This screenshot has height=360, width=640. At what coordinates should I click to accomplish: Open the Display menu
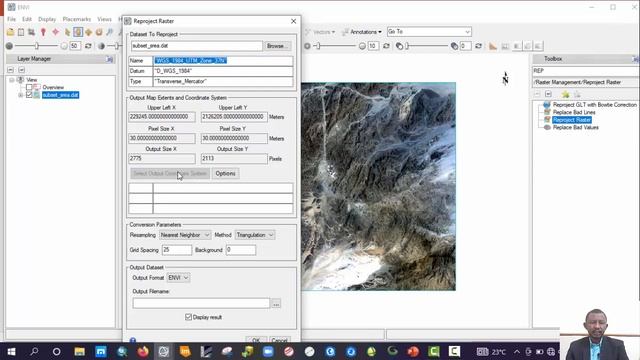pos(47,19)
